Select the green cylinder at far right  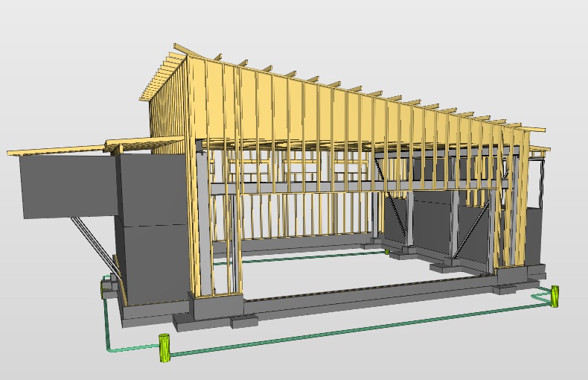[x=555, y=295]
